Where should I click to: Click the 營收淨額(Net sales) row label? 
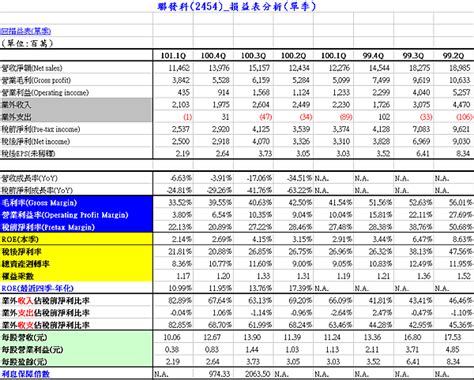click(x=32, y=68)
